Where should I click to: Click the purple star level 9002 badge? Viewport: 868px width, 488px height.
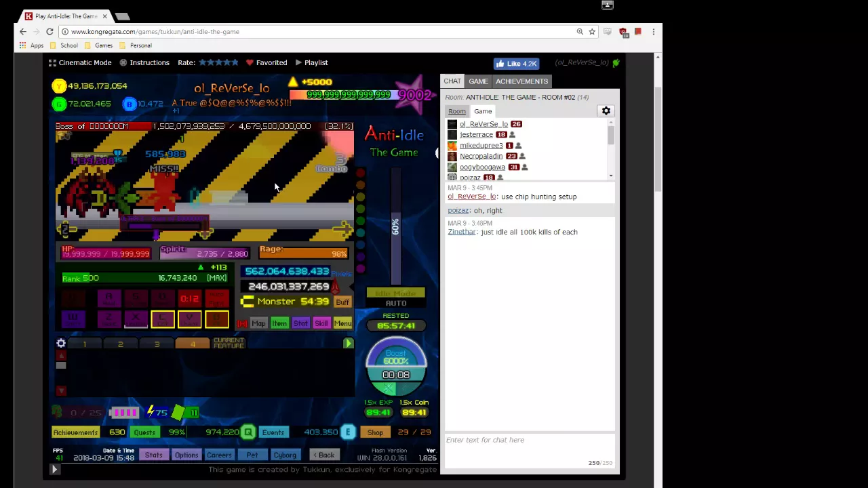pos(414,95)
